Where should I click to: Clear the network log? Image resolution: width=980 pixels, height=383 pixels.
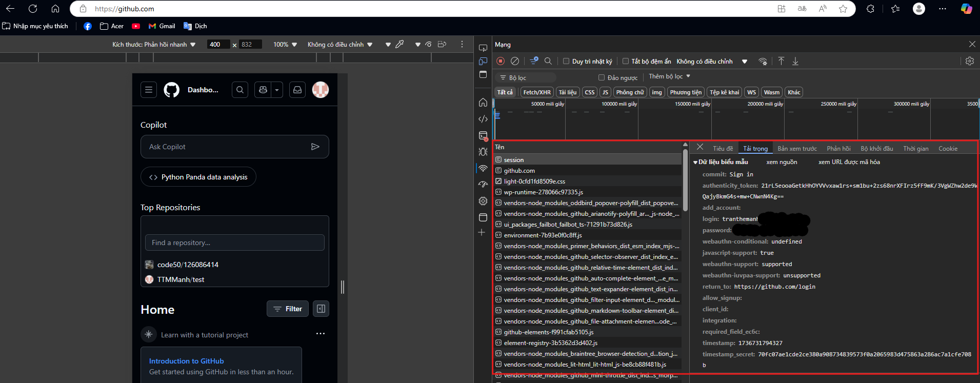pyautogui.click(x=515, y=61)
